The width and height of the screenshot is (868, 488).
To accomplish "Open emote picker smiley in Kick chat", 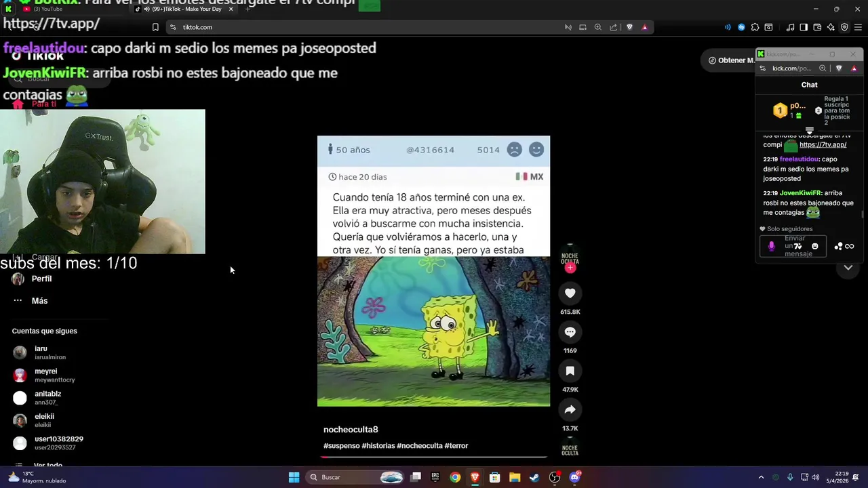I will [x=815, y=247].
